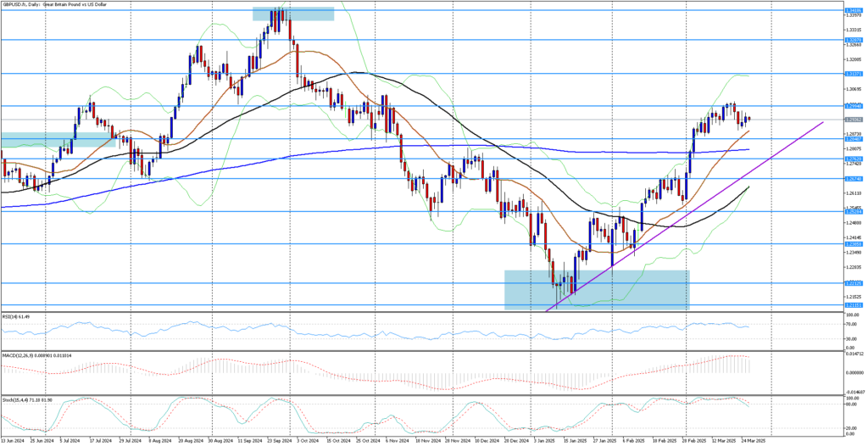The height and width of the screenshot is (446, 868).
Task: Select the large blue rectangle at January 2025 lows
Action: tap(596, 289)
